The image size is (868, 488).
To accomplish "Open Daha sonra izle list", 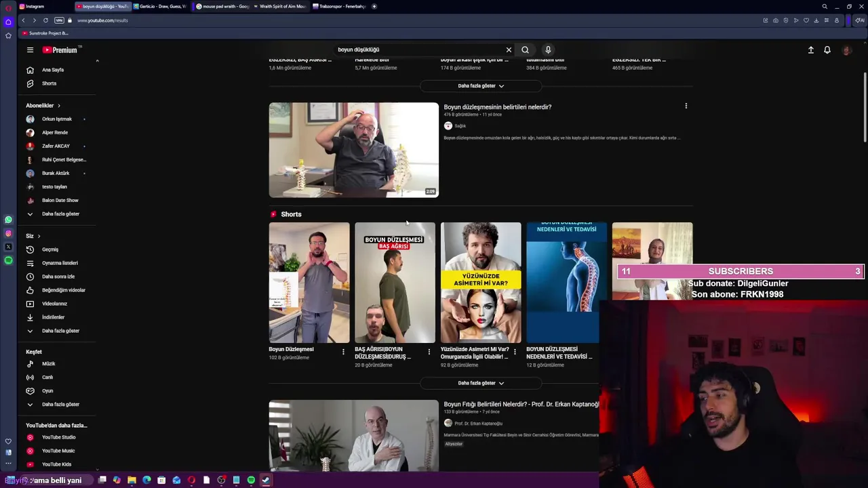I will tap(57, 277).
